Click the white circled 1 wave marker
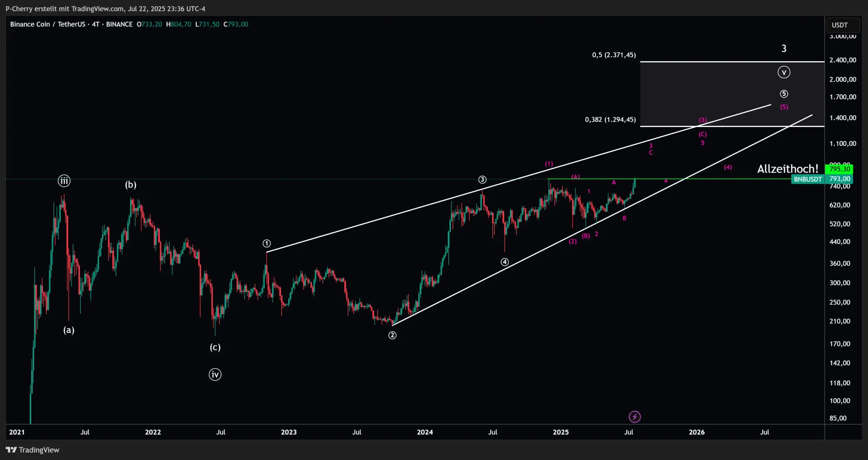This screenshot has width=868, height=460. click(x=267, y=244)
